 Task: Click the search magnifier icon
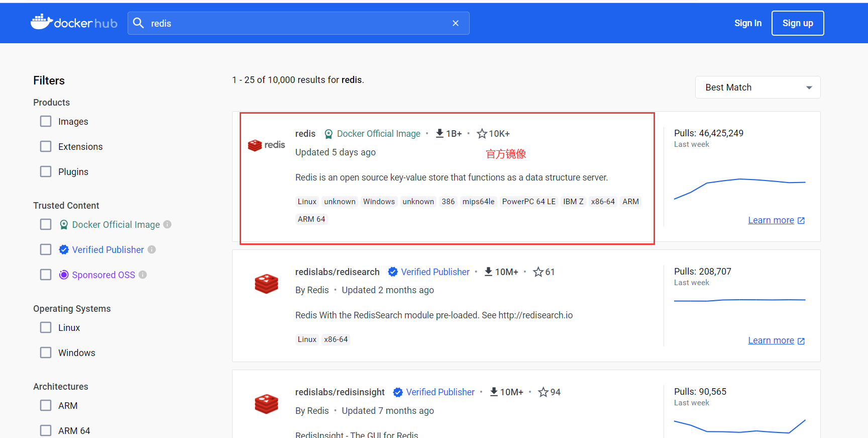(x=139, y=23)
